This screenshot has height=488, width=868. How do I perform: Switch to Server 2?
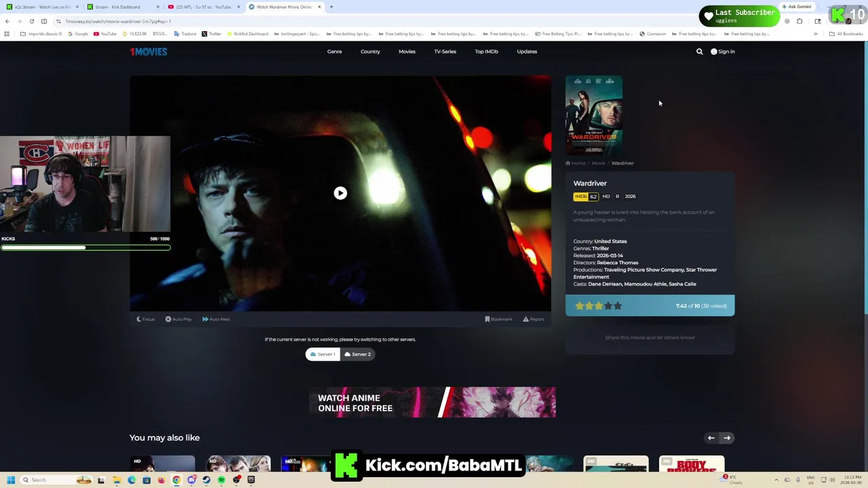tap(357, 354)
